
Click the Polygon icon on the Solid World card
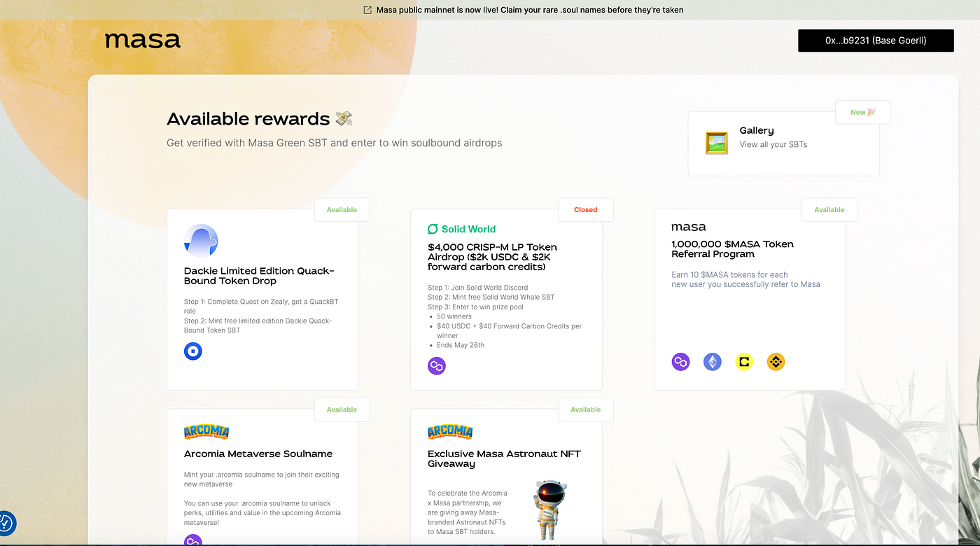(x=437, y=365)
